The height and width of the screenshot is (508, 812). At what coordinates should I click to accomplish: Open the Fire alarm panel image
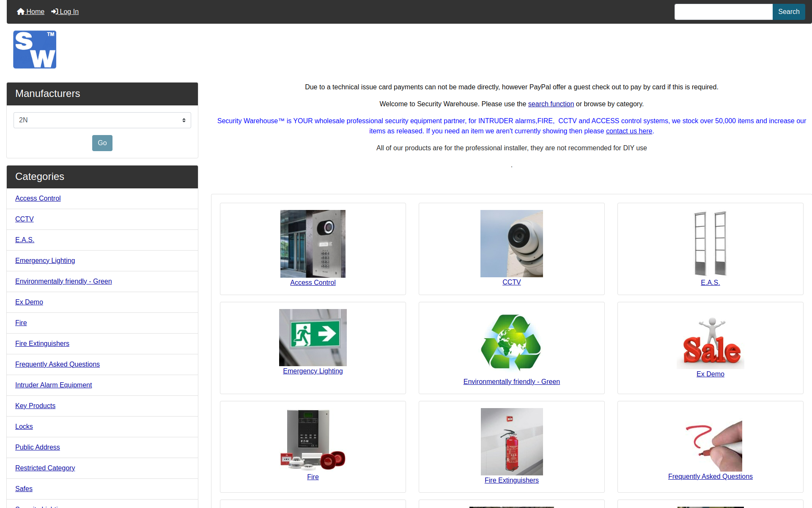(x=313, y=440)
